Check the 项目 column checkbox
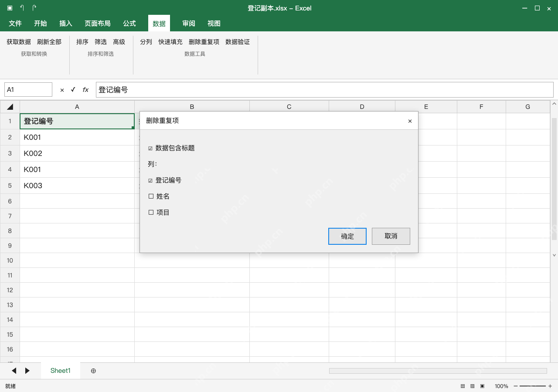558x392 pixels. point(151,213)
